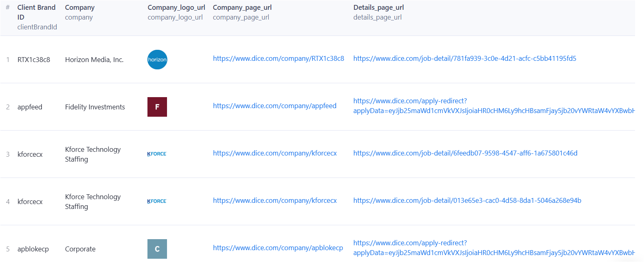Select the appfeed client brand cell
The image size is (644, 262).
coord(30,107)
